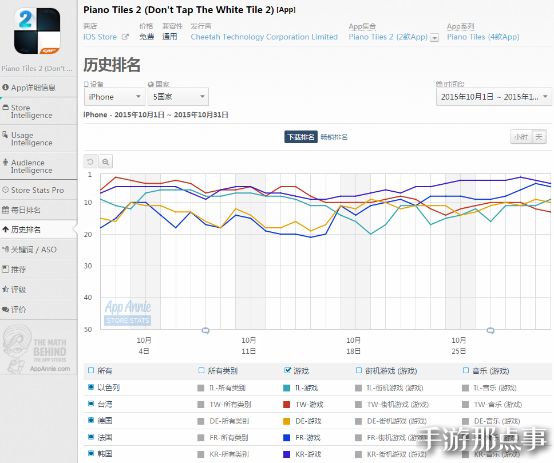
Task: Click the reset zoom icon above chart
Action: (x=90, y=162)
